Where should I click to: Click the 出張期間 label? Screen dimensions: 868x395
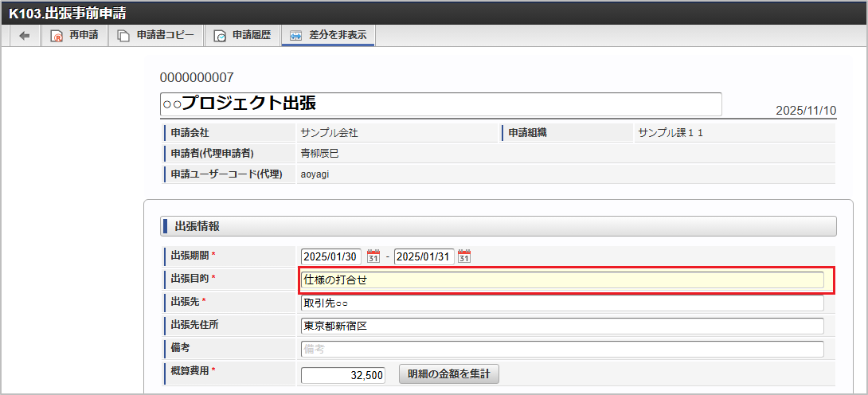click(190, 255)
